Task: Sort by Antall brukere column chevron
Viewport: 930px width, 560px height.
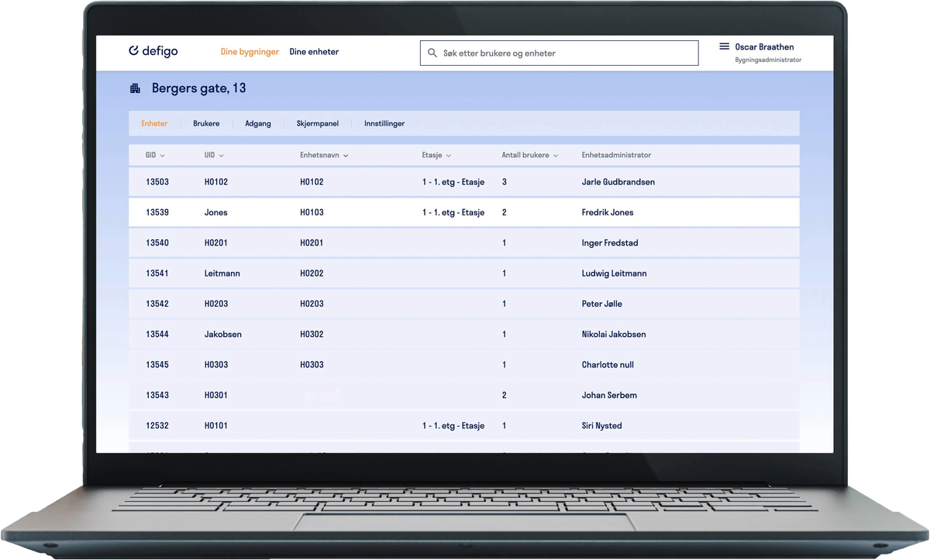Action: [x=556, y=156]
